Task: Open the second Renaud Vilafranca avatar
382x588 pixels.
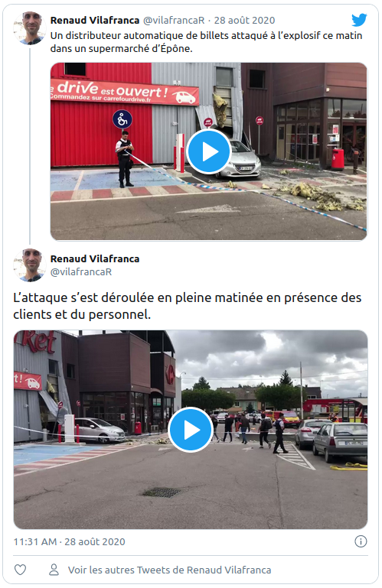Action: pos(30,265)
